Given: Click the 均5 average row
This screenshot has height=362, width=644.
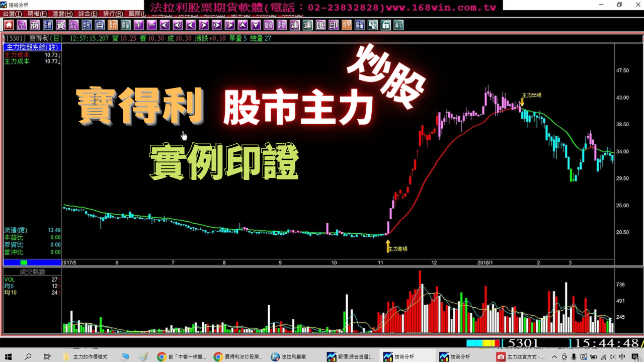Looking at the screenshot, I should 32,286.
